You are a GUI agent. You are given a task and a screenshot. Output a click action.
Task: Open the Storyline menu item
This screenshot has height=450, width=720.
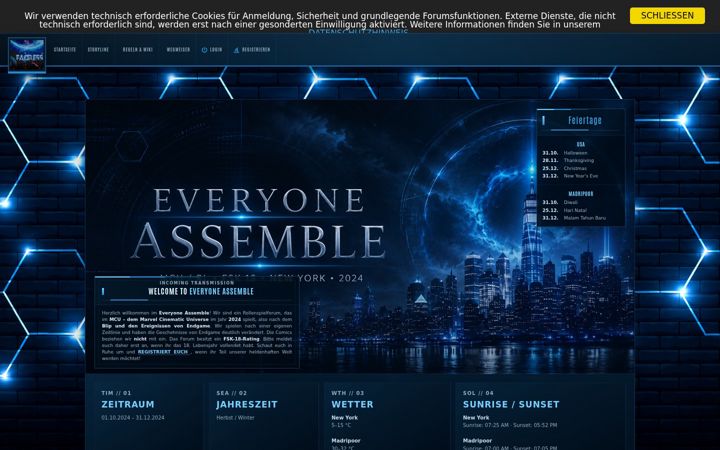[98, 50]
